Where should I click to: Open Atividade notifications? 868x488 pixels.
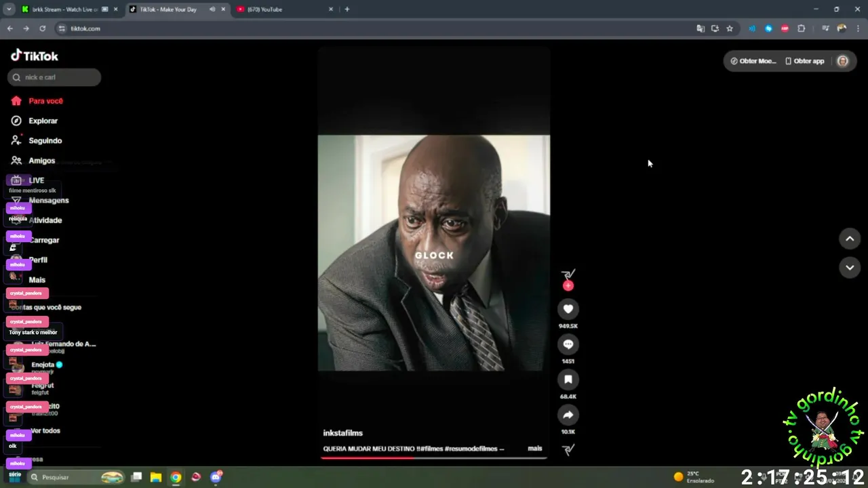[x=37, y=220]
